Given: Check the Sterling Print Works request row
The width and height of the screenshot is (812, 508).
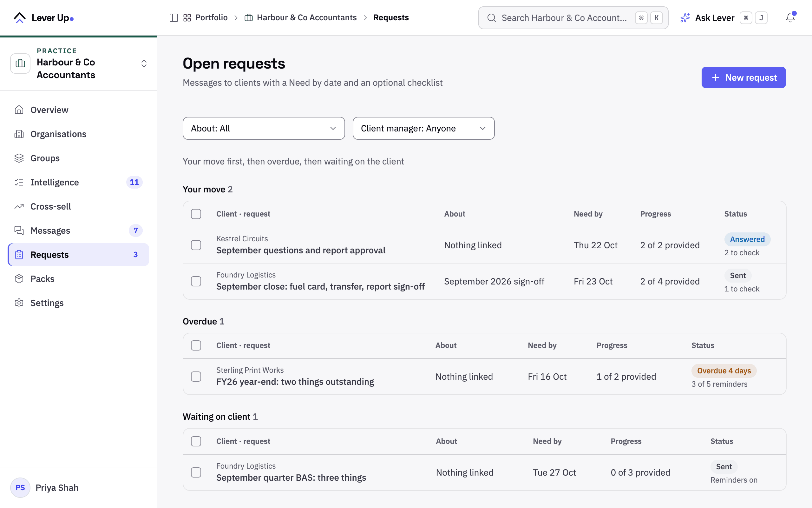Looking at the screenshot, I should [196, 377].
